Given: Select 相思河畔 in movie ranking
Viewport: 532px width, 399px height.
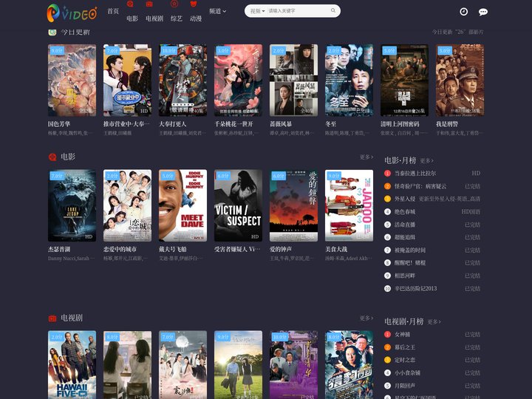Looking at the screenshot, I should pyautogui.click(x=405, y=276).
